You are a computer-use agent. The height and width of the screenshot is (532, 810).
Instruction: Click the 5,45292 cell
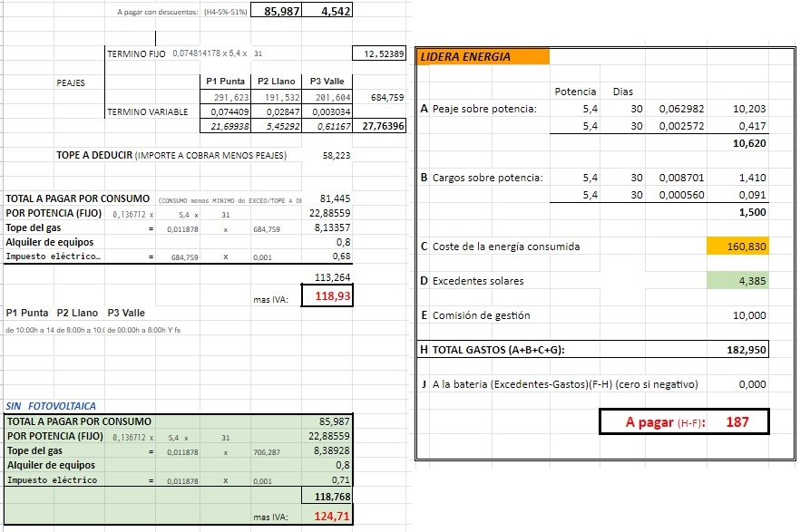click(277, 126)
